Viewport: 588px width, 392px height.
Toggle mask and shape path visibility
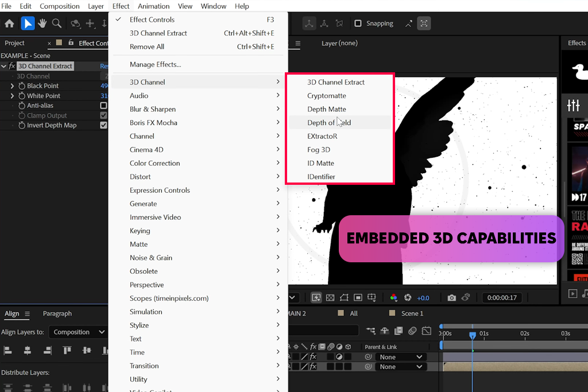tap(344, 297)
